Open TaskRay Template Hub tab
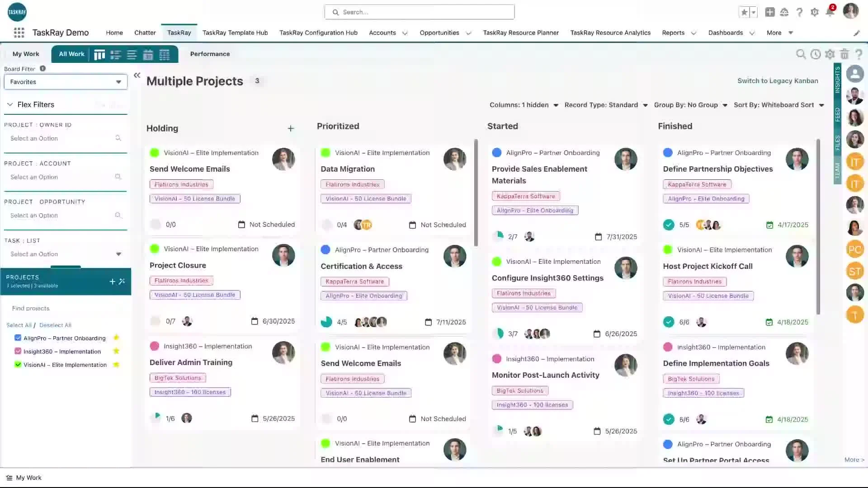This screenshot has width=868, height=488. pyautogui.click(x=235, y=33)
